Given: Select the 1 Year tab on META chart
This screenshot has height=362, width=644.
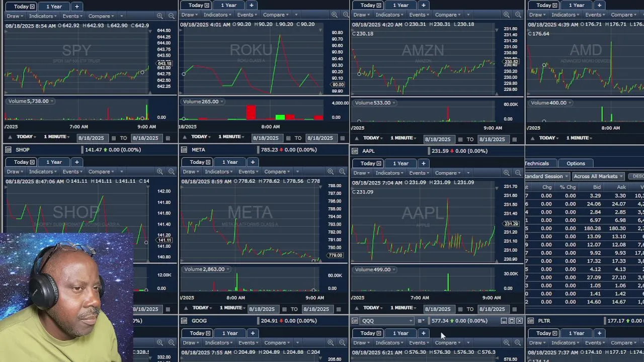Looking at the screenshot, I should coord(230,162).
